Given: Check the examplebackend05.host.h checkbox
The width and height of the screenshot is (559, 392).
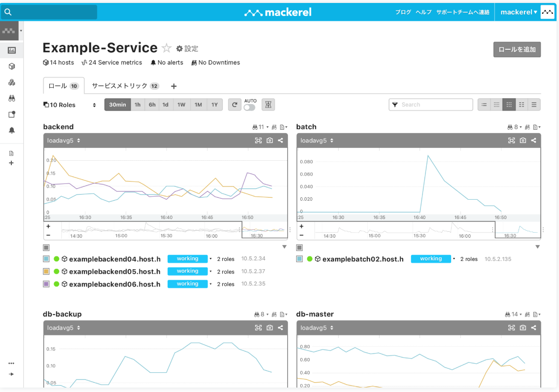Looking at the screenshot, I should pyautogui.click(x=46, y=272).
